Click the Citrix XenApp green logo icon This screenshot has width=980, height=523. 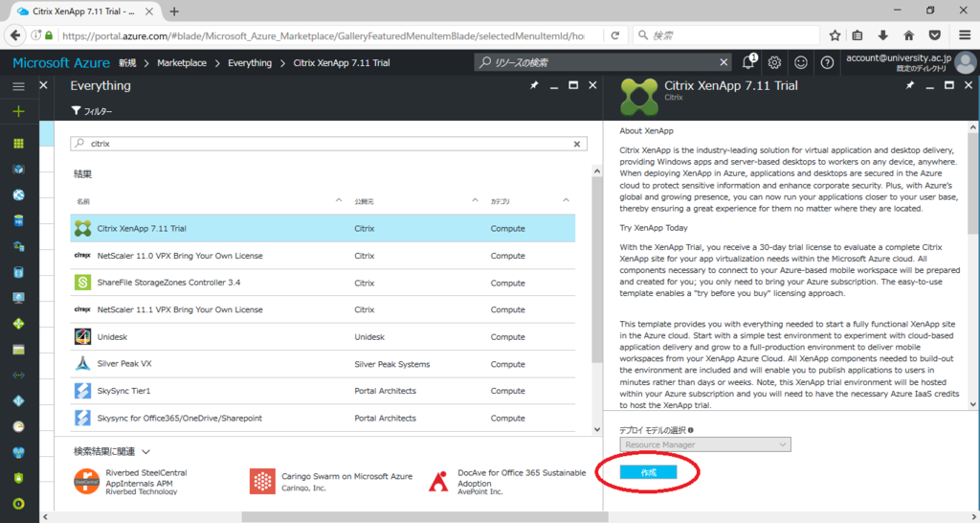pos(638,97)
